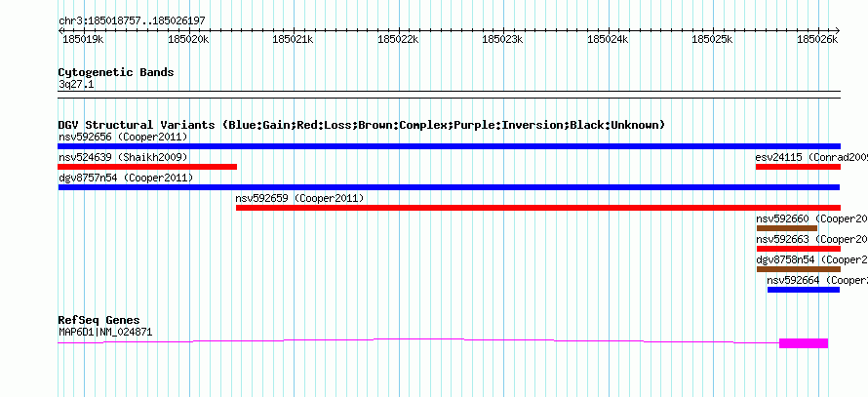Click the red nsv592663 loss variant bar
The image size is (868, 397).
798,249
